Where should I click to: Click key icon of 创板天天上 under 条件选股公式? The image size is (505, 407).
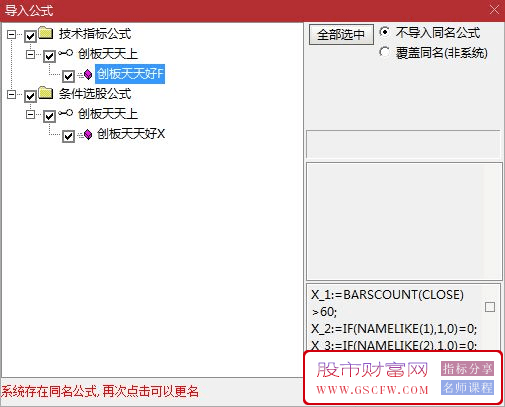65,113
